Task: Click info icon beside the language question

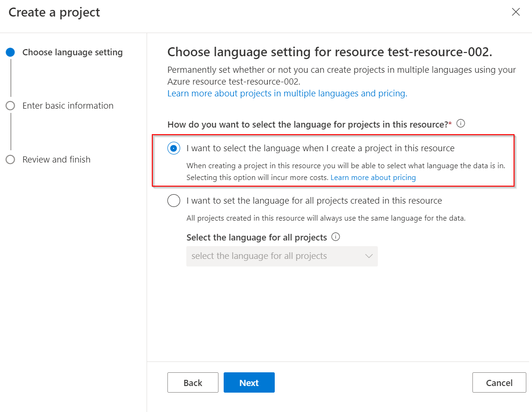Action: coord(461,124)
